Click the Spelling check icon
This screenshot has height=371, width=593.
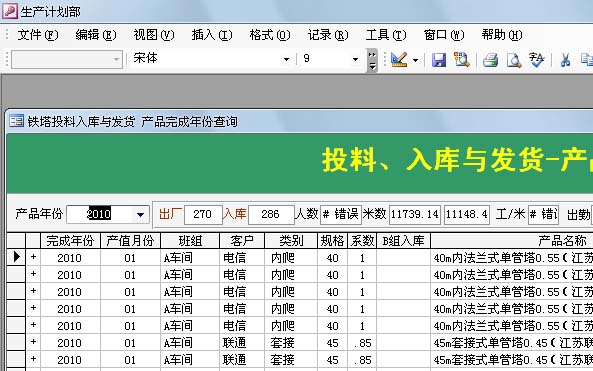(536, 59)
